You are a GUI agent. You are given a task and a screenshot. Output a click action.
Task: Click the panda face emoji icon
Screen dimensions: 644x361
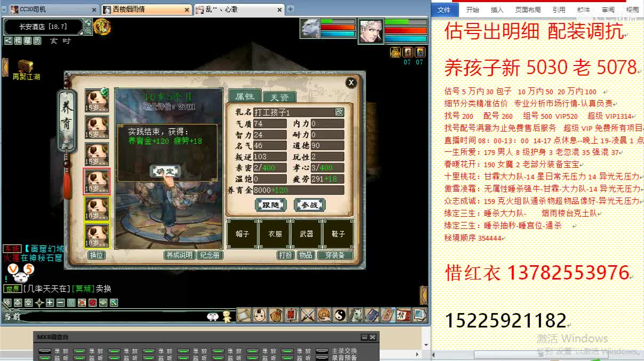(x=213, y=317)
